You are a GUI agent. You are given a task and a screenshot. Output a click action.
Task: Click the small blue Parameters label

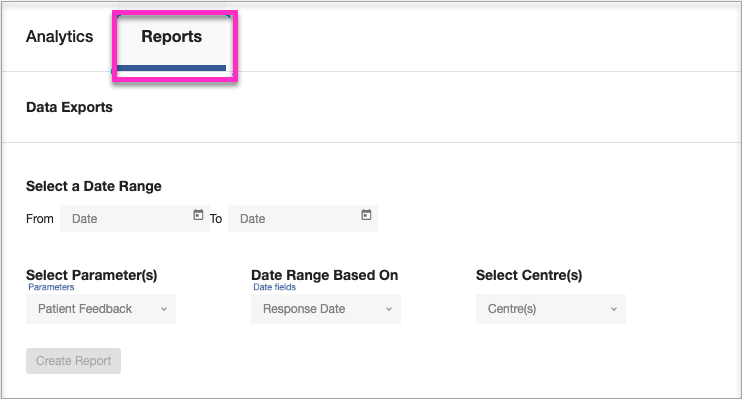(51, 287)
